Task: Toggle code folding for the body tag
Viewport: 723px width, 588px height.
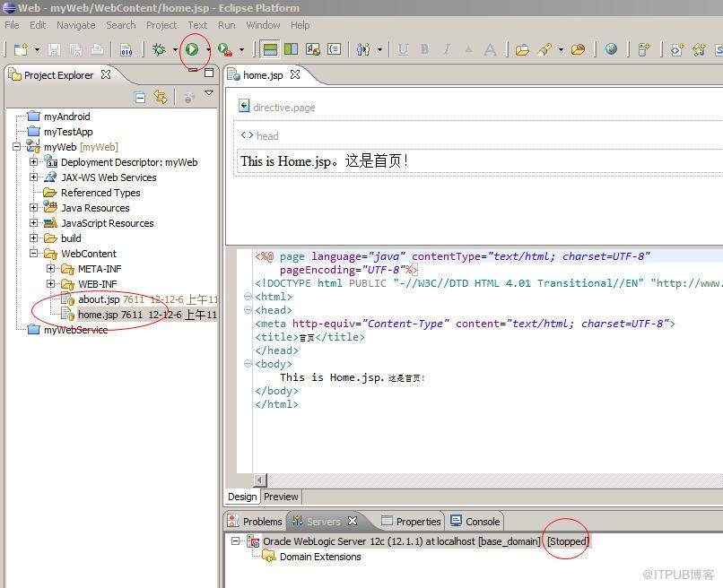Action: (x=248, y=364)
